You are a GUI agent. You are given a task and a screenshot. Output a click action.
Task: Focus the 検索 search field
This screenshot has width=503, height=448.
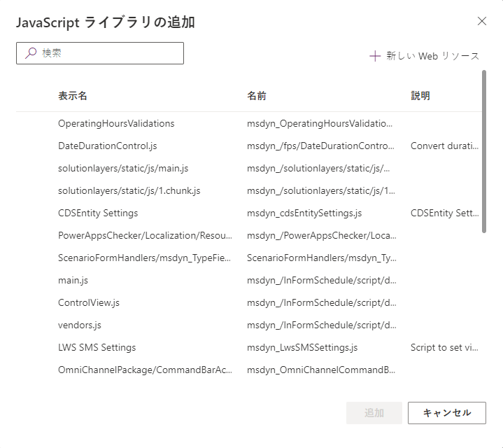100,53
